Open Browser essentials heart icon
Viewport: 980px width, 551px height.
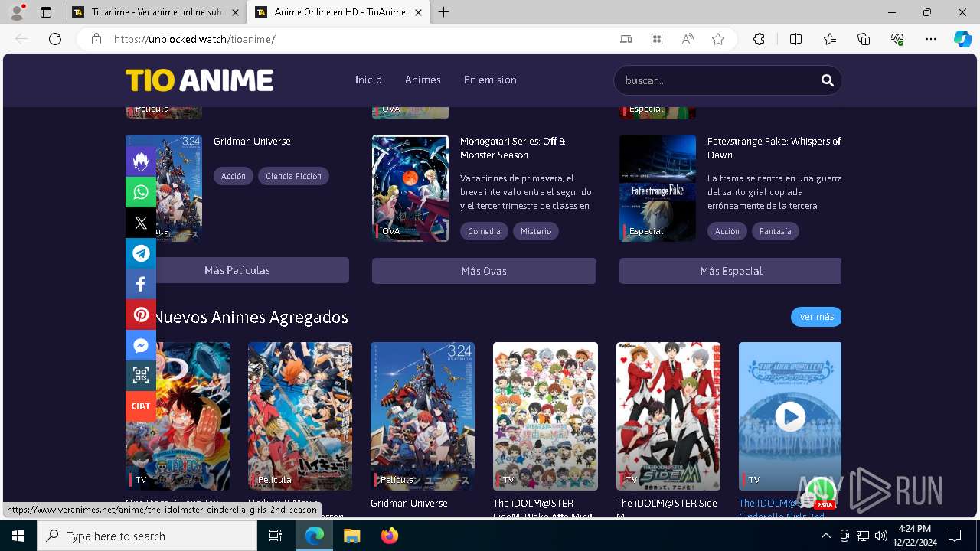tap(897, 39)
